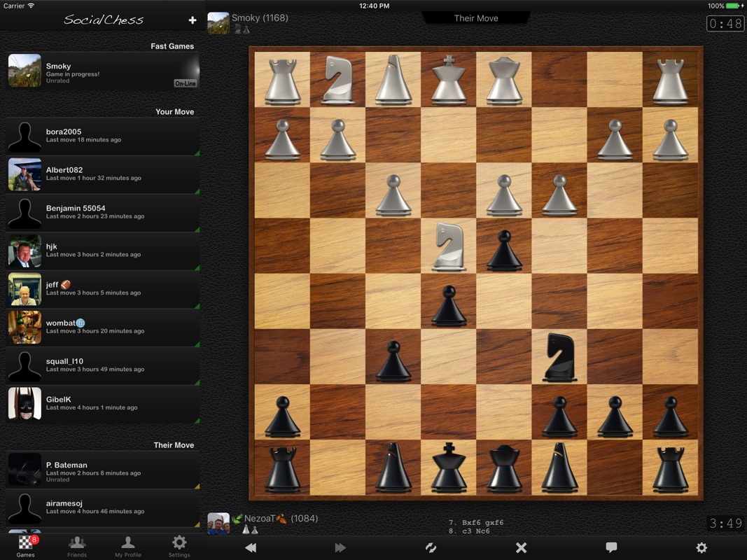Image resolution: width=747 pixels, height=560 pixels.
Task: Tap Smoky's avatar above the board
Action: coord(218,23)
